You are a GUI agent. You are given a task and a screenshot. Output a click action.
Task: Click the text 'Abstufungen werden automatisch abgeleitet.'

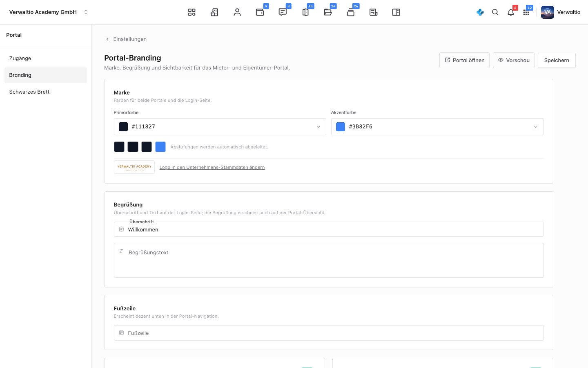(x=219, y=147)
